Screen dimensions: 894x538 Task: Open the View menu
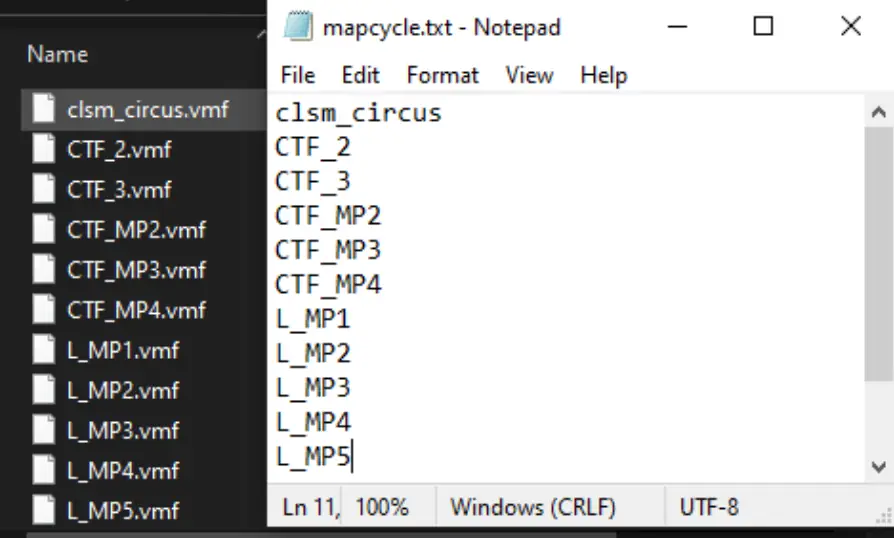[x=529, y=75]
